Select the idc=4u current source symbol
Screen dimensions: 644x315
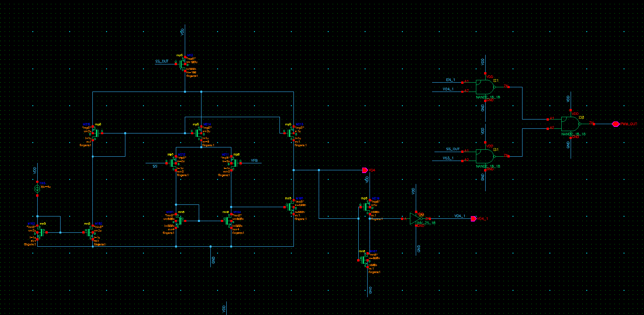37,189
